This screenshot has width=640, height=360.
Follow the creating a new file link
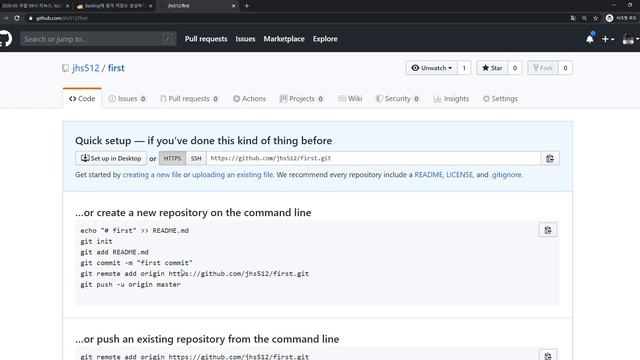pos(152,175)
